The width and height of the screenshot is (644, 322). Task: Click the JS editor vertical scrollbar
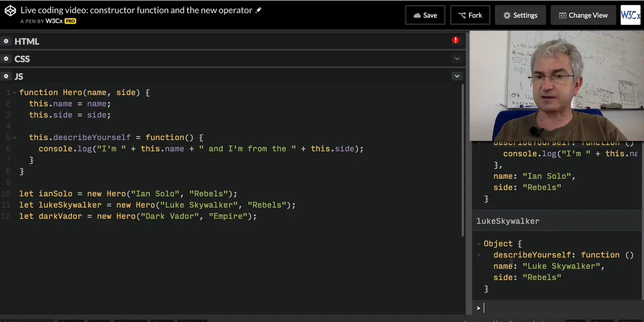pos(463,160)
